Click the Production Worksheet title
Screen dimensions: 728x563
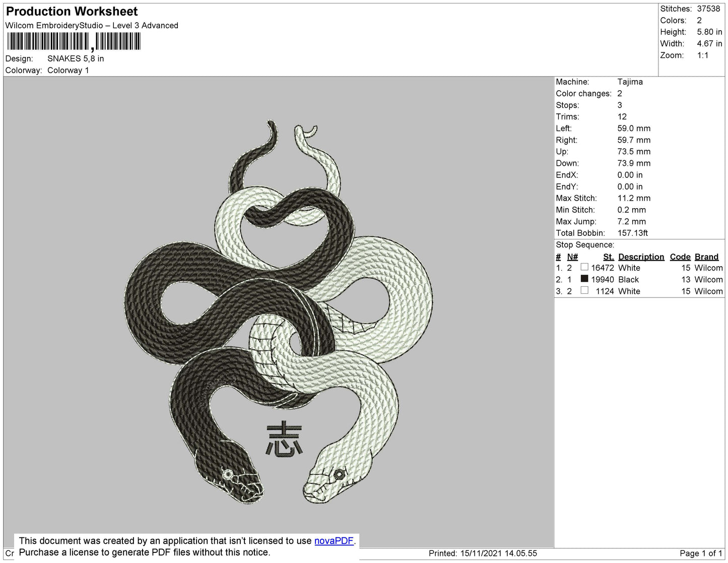(x=72, y=12)
